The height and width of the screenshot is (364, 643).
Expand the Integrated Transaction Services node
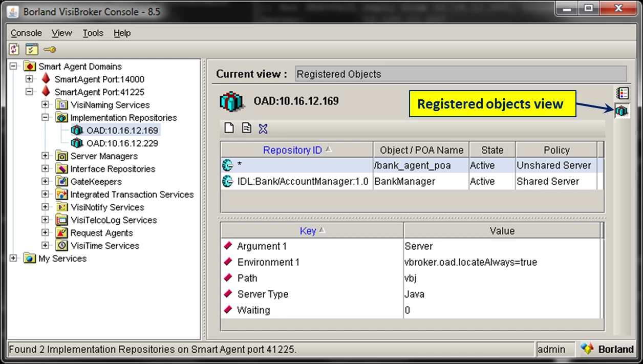46,194
